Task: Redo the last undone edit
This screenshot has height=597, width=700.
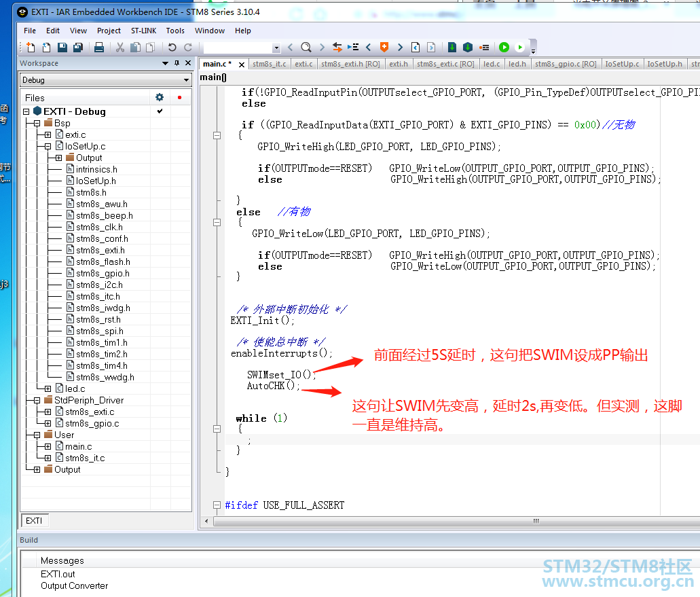Action: [188, 47]
